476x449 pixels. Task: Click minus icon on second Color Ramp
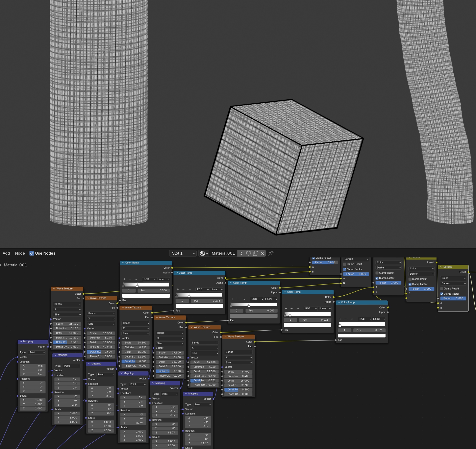pyautogui.click(x=183, y=289)
